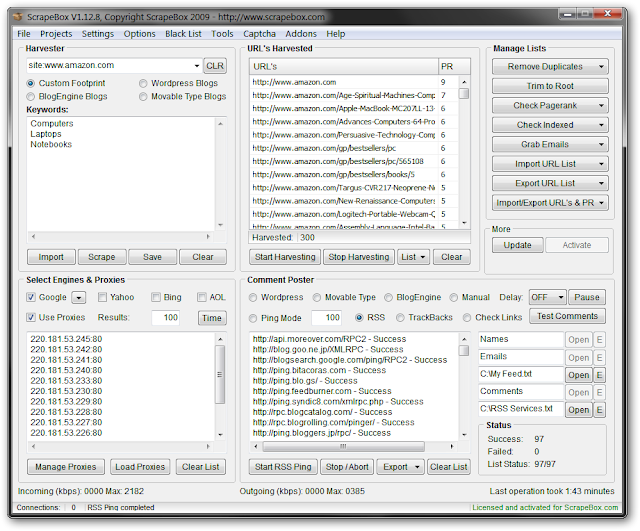The width and height of the screenshot is (640, 531).
Task: Open the C:\My Feed.txt file
Action: click(578, 375)
